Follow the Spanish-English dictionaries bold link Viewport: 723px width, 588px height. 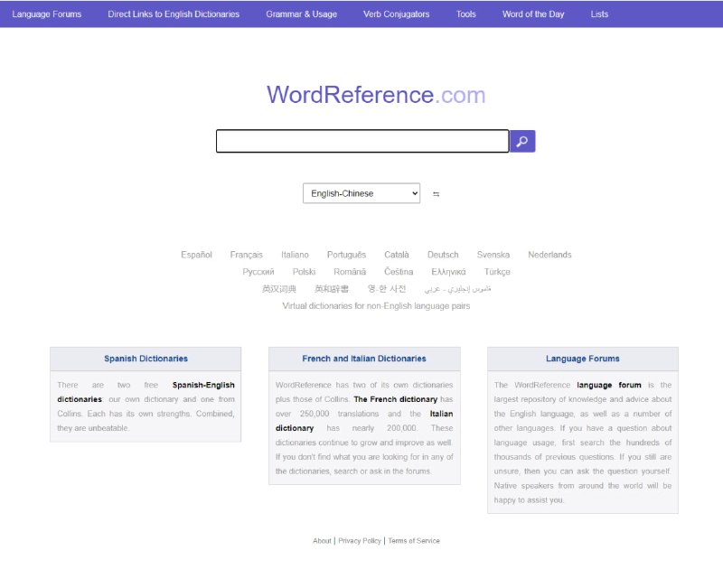click(146, 392)
